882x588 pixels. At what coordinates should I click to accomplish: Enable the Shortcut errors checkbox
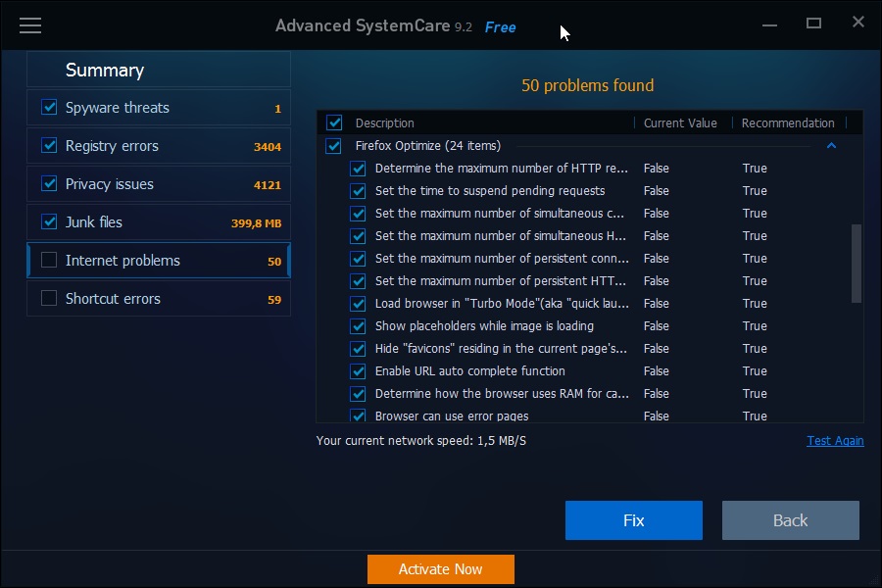click(x=48, y=298)
